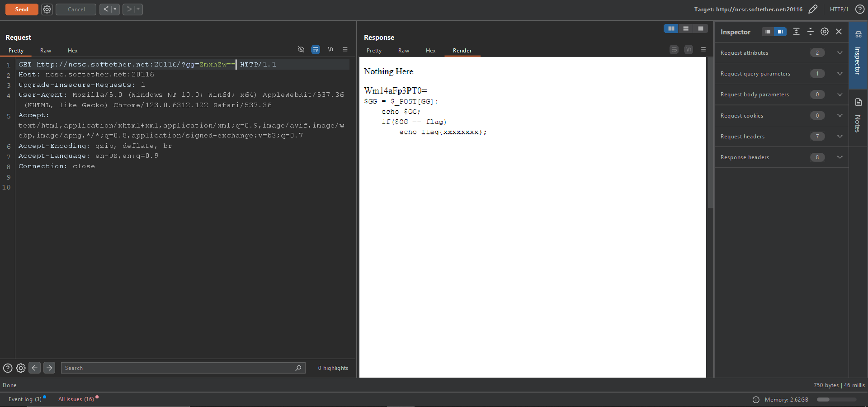Expand the Request attributes section
Screen dimensions: 868x407
(840, 53)
